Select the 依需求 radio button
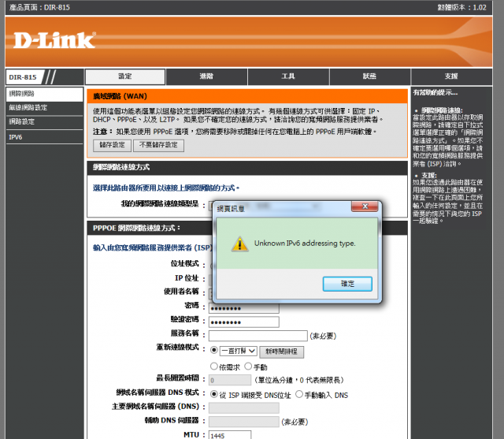 pos(213,366)
